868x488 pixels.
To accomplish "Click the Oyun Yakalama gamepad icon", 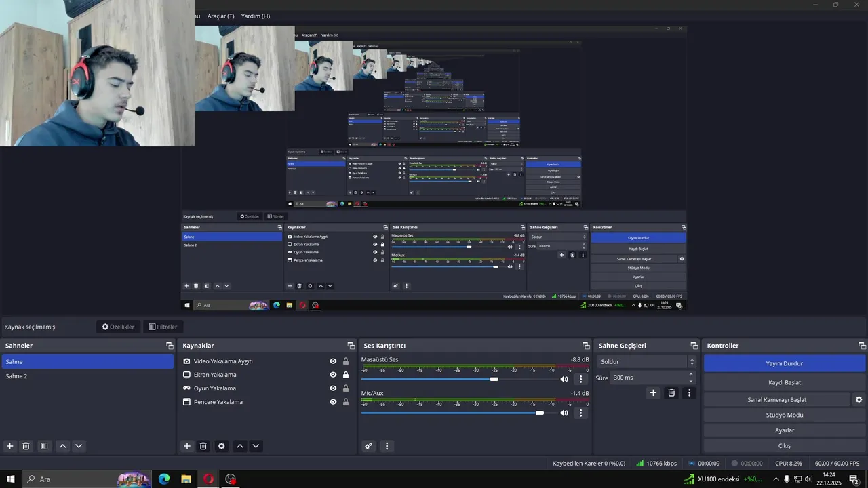I will [187, 388].
